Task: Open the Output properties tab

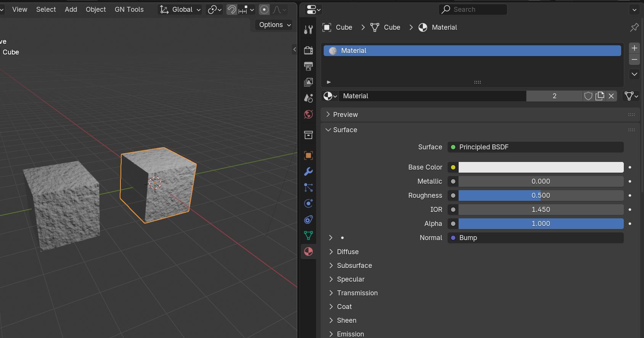Action: click(x=308, y=66)
